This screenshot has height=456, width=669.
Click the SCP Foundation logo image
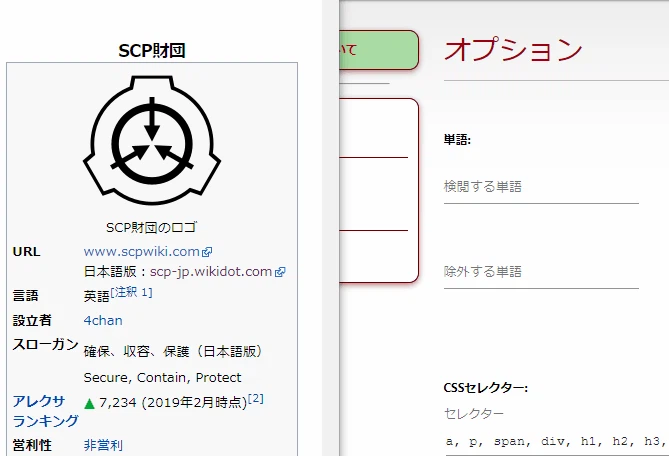(x=152, y=141)
